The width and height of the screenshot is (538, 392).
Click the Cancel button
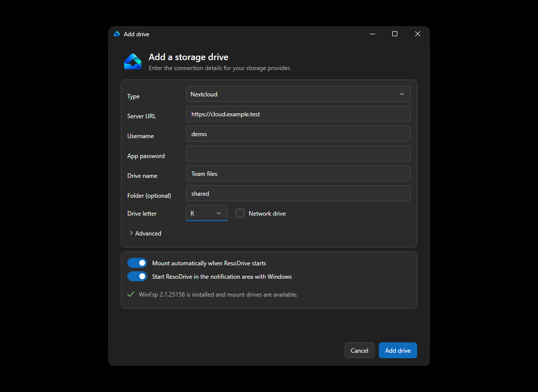click(359, 350)
